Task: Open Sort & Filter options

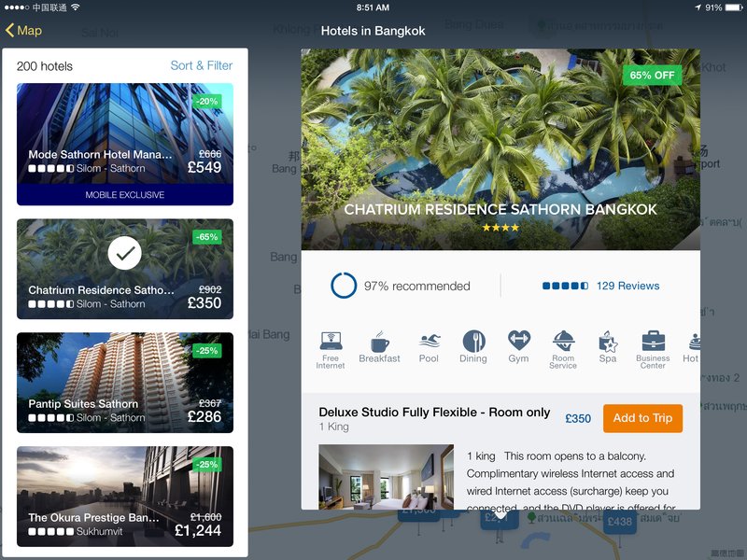Action: click(201, 65)
